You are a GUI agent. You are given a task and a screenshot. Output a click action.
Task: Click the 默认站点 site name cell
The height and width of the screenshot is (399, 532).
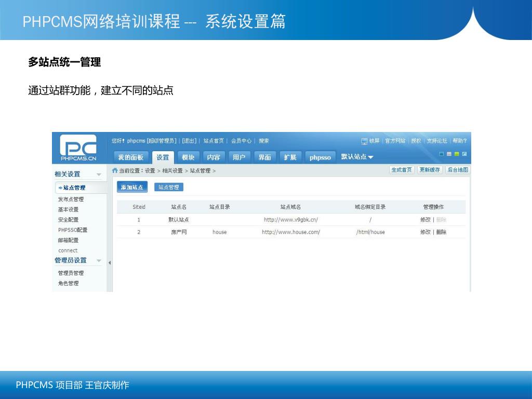point(179,220)
